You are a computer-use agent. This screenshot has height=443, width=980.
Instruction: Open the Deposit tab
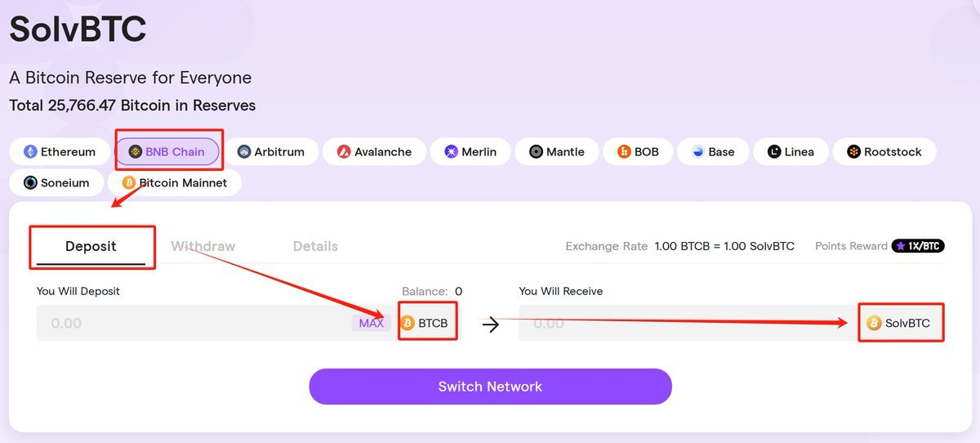click(x=91, y=246)
